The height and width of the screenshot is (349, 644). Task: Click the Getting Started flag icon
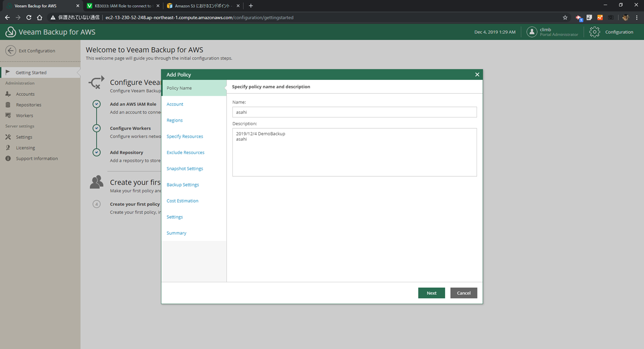[8, 72]
